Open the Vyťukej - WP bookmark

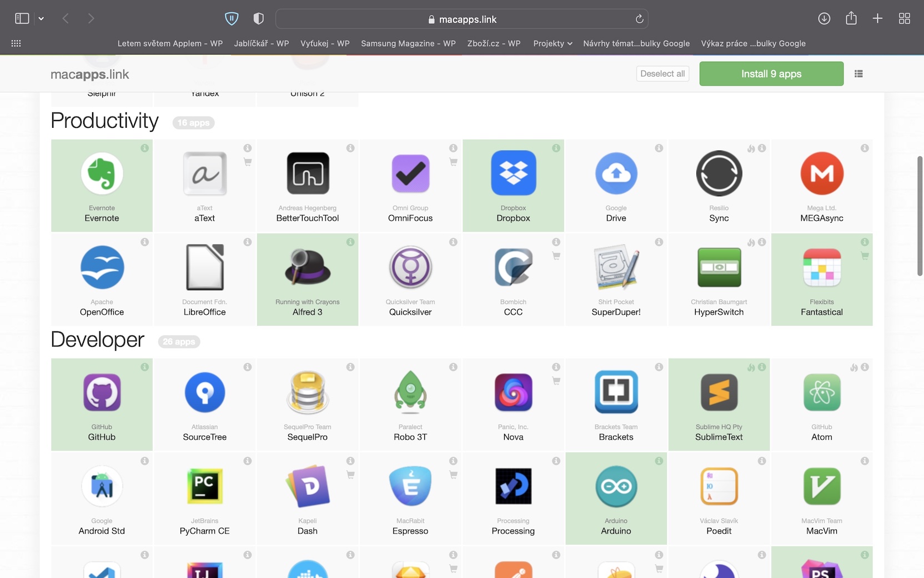coord(325,43)
